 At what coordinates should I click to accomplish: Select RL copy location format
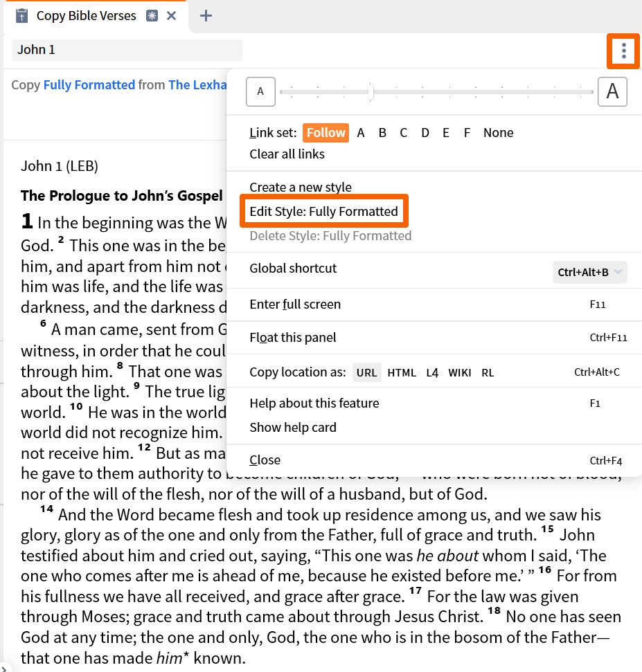(488, 372)
